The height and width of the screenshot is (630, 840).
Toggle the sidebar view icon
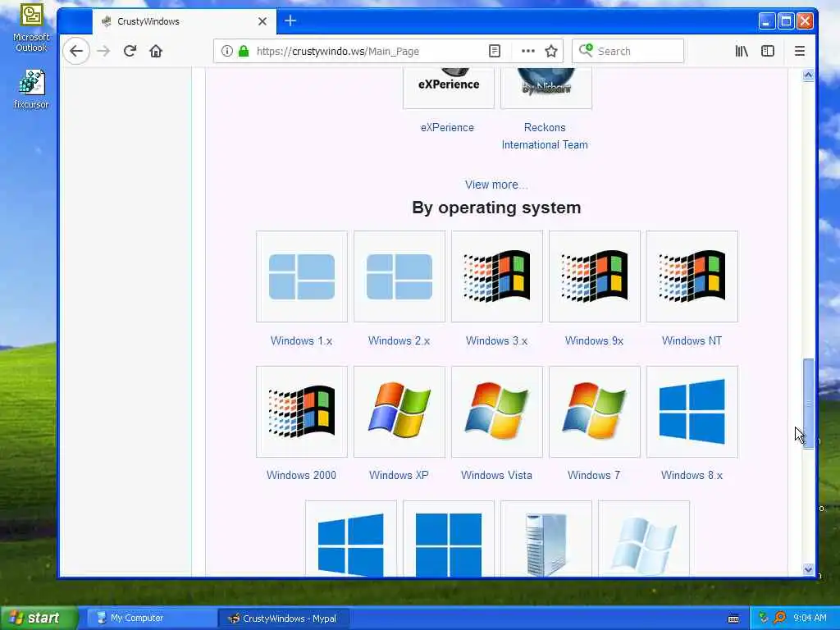click(x=768, y=52)
